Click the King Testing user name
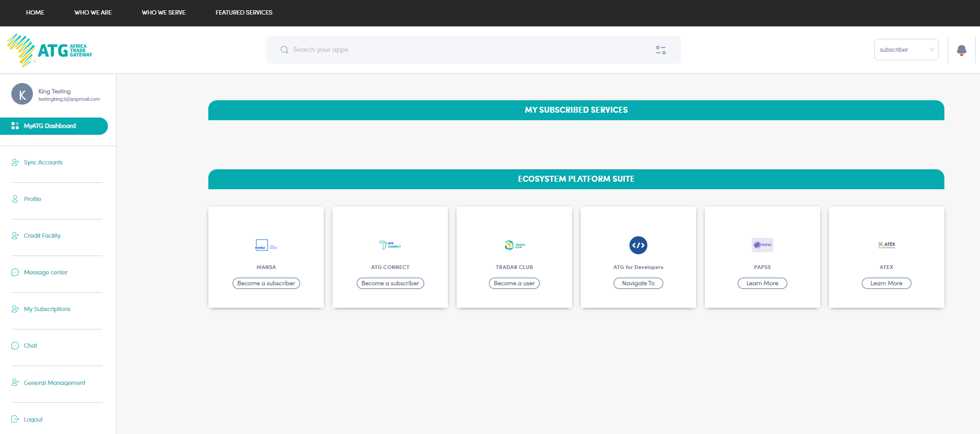The height and width of the screenshot is (434, 980). click(x=55, y=91)
